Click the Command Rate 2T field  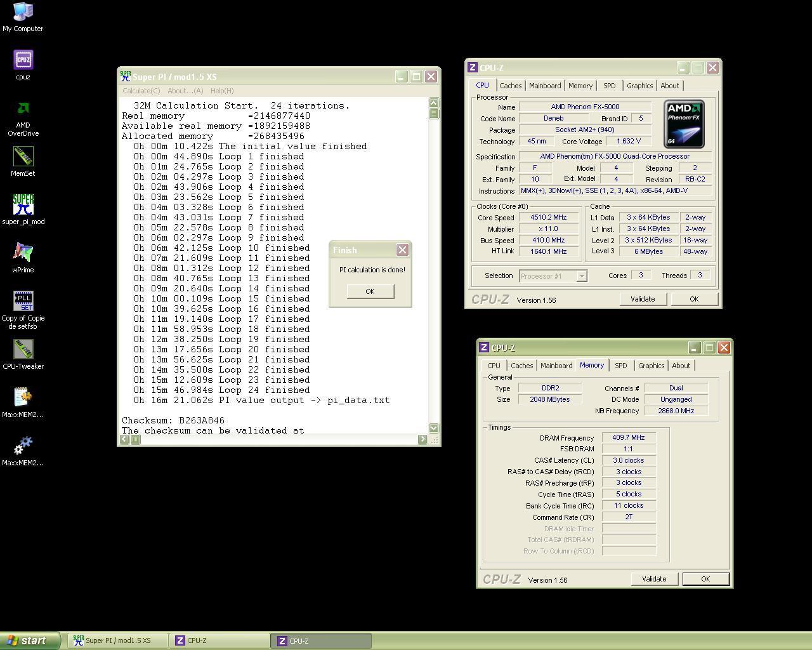[x=629, y=517]
